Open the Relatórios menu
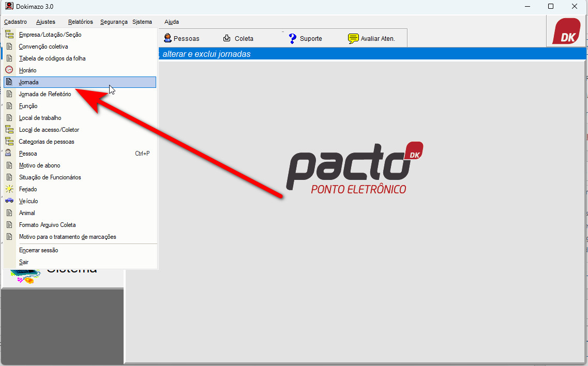The height and width of the screenshot is (366, 588). tap(80, 22)
